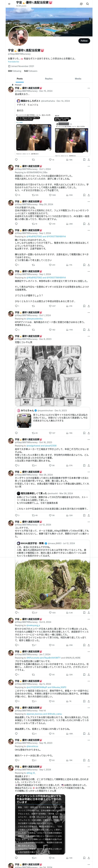Share the pinned post
This screenshot has height=868, width=98.
[89, 160]
